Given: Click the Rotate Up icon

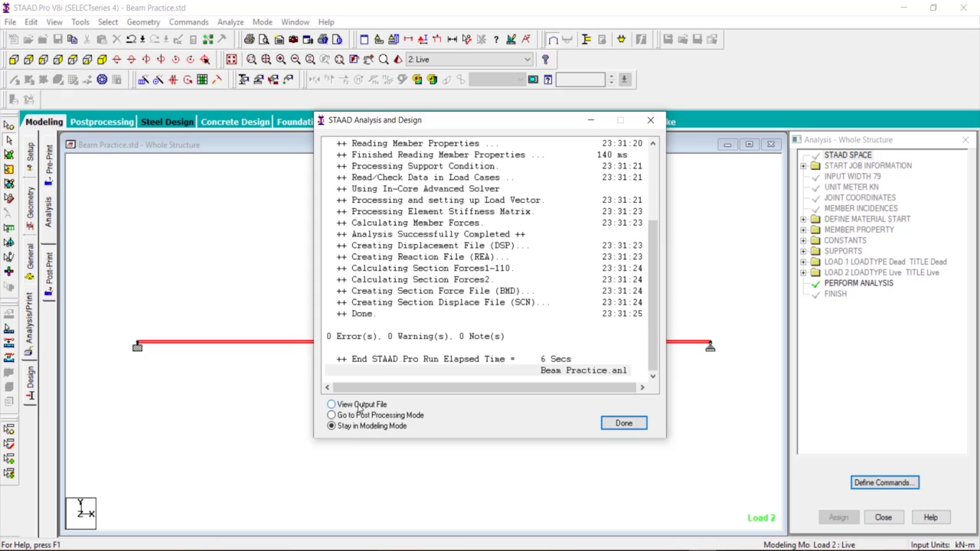Looking at the screenshot, I should pyautogui.click(x=116, y=60).
